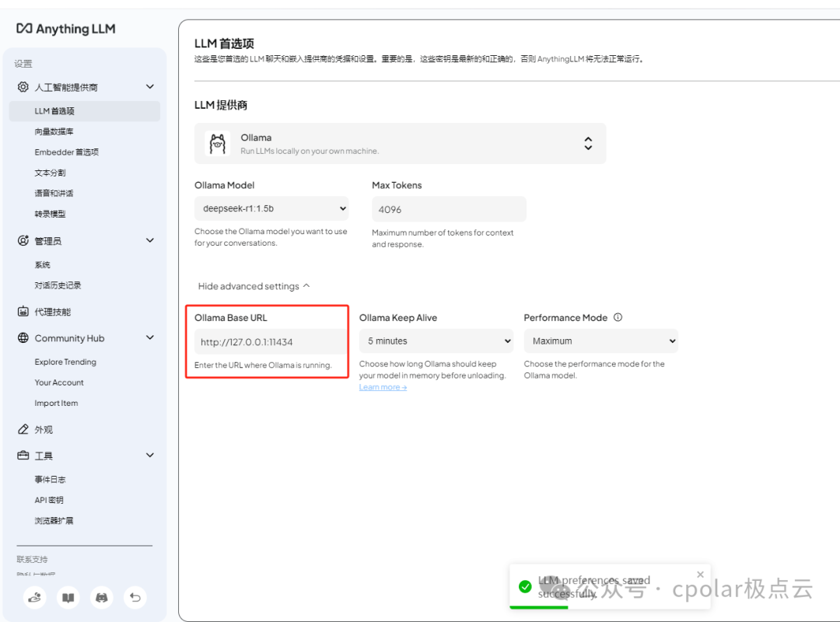
Task: Open Explore Trending page
Action: pos(65,362)
